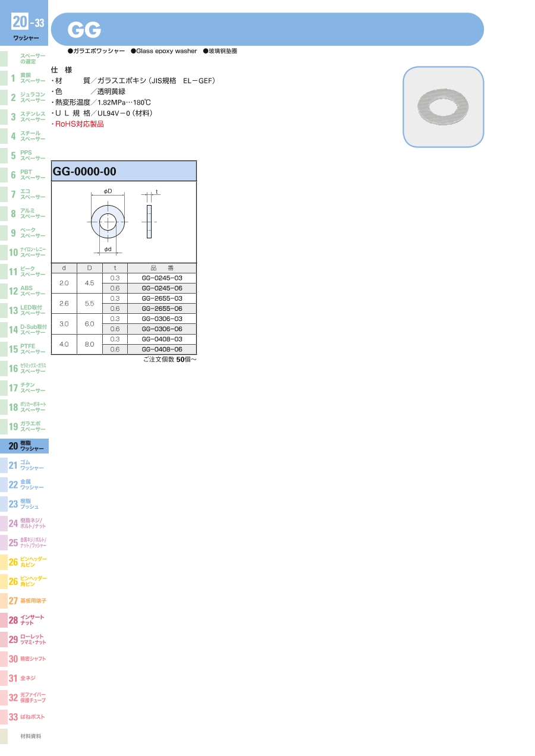This screenshot has height=756, width=535.
Task: Open section 12 ABS spacer tab
Action: point(24,291)
